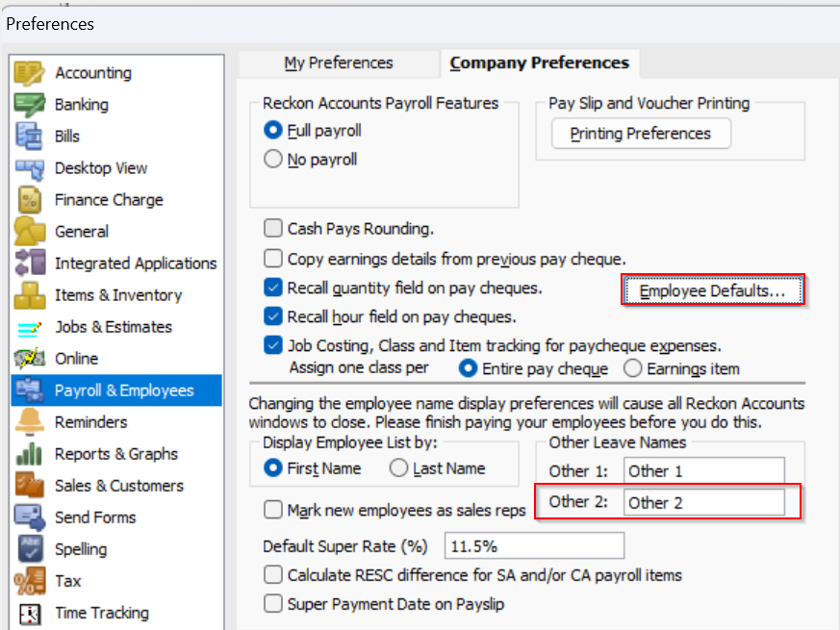Click the Jobs & Estimates icon

30,327
